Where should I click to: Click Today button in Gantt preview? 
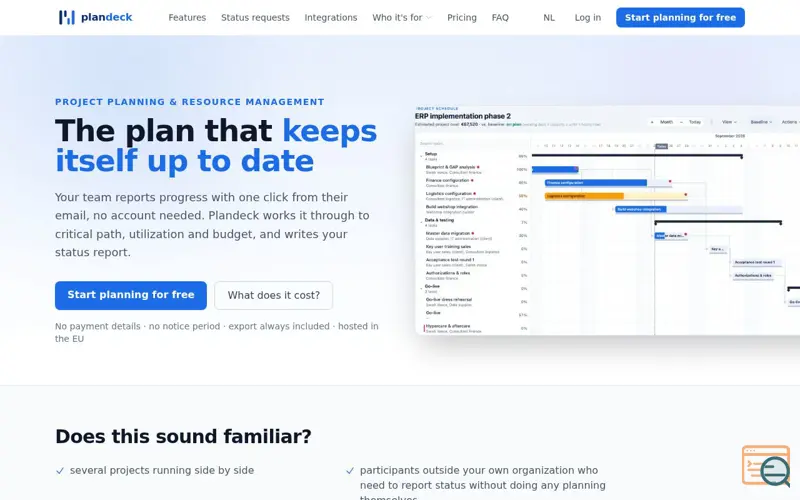[x=694, y=122]
